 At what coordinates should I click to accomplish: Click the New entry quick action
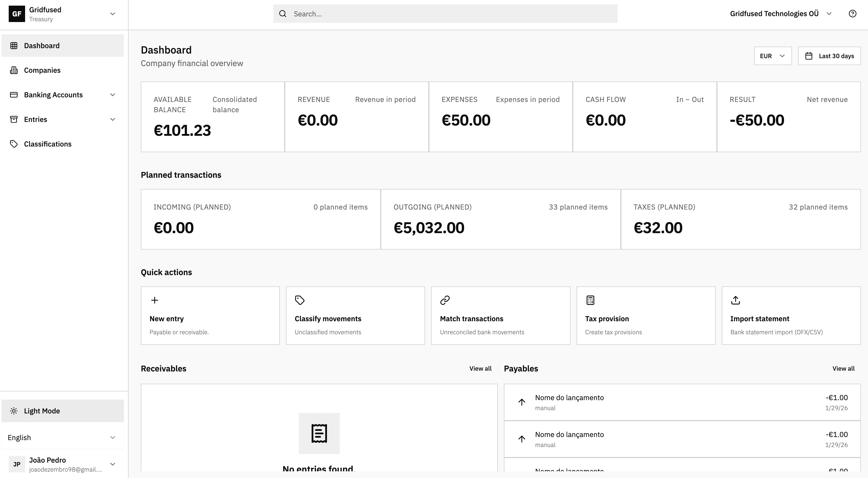pos(210,316)
